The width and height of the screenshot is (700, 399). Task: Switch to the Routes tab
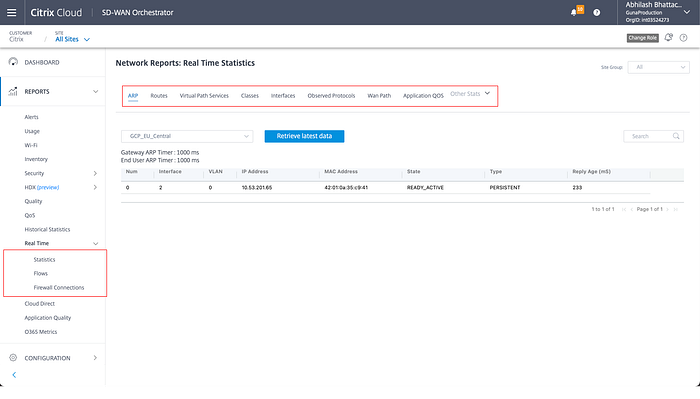tap(159, 96)
